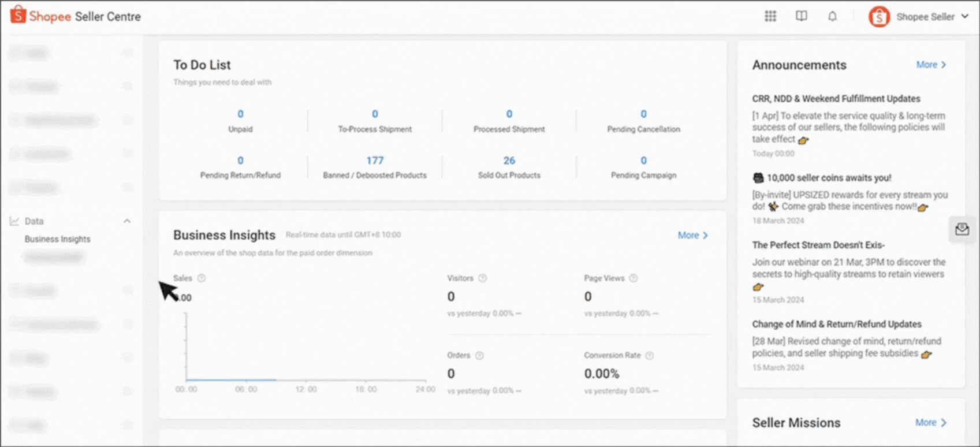Image resolution: width=980 pixels, height=447 pixels.
Task: Open The Perfect Stream Doesn't Exis- announcement
Action: [818, 245]
